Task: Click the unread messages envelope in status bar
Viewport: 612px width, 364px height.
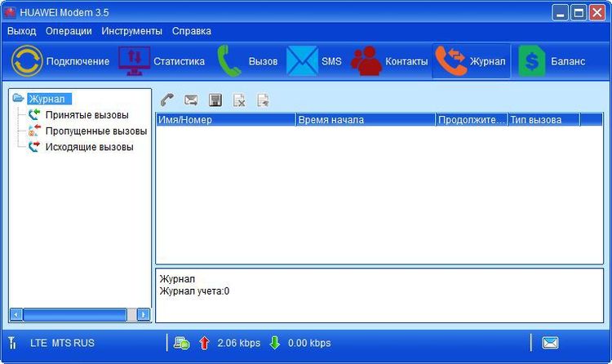Action: pos(550,343)
